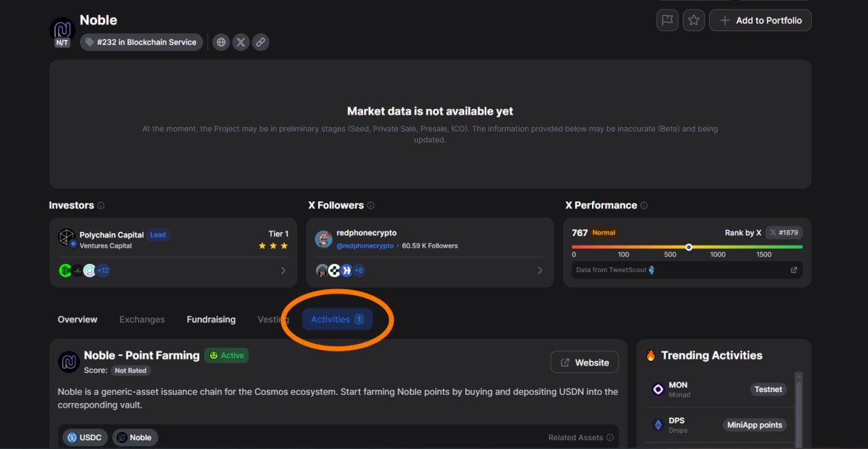
Task: Click the fire icon beside Trending Activities
Action: tap(651, 355)
